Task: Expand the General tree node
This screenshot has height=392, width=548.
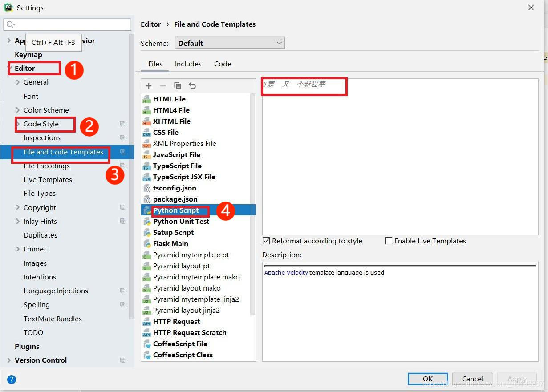Action: (x=18, y=82)
